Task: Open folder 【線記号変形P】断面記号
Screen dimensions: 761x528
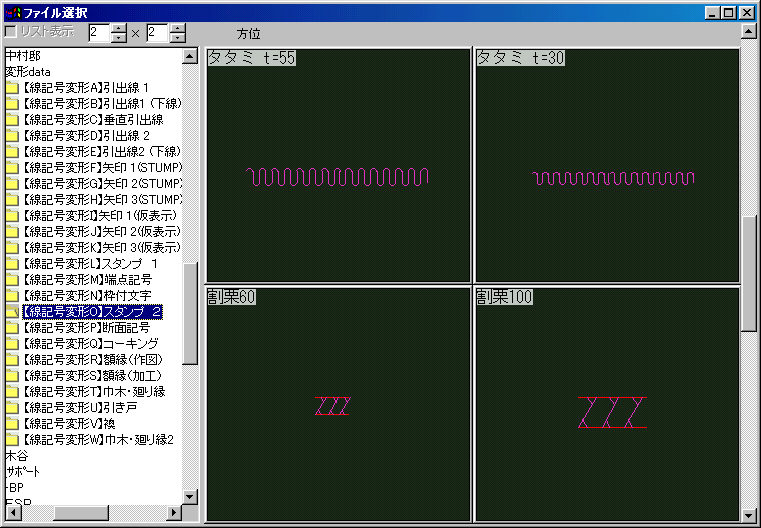Action: [86, 328]
